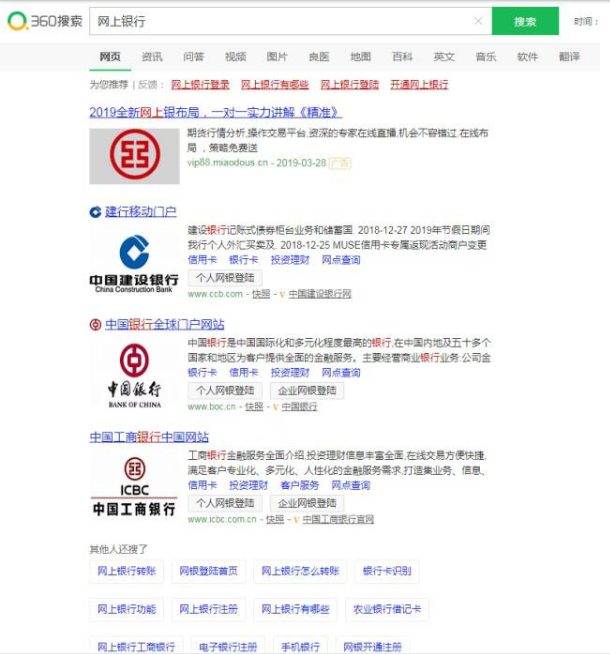Open 信用卡 link under 建行 result
Viewport: 610px width, 654px height.
(202, 260)
